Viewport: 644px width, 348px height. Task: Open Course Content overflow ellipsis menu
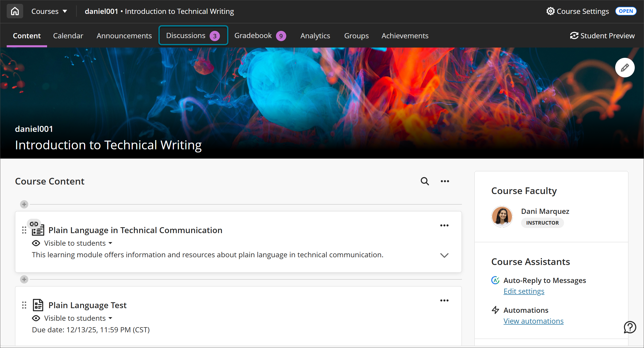pos(444,181)
